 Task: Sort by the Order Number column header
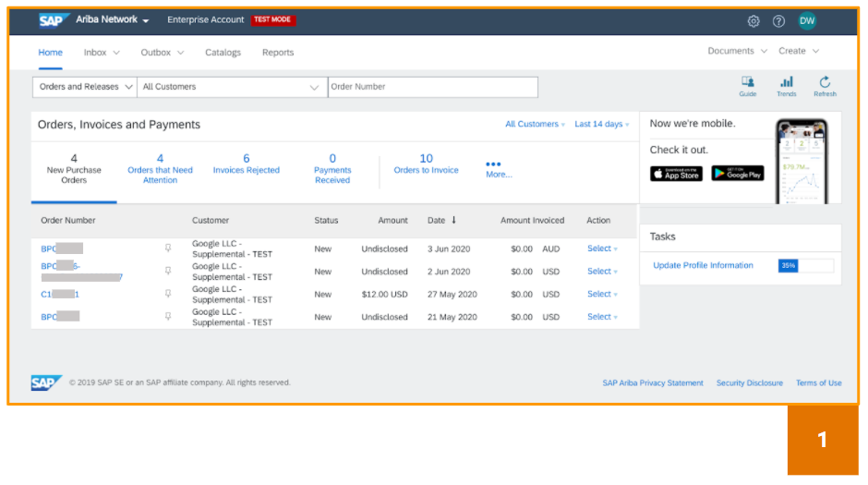68,221
